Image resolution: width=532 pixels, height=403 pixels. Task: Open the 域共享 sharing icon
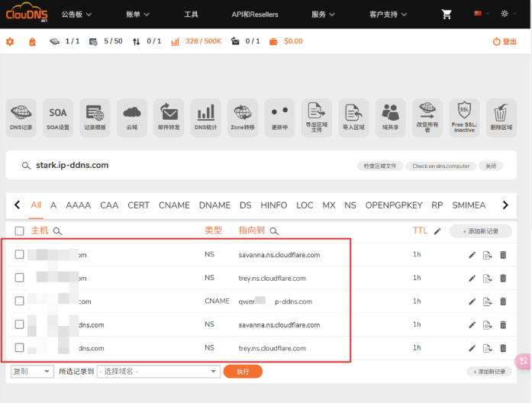pyautogui.click(x=391, y=118)
